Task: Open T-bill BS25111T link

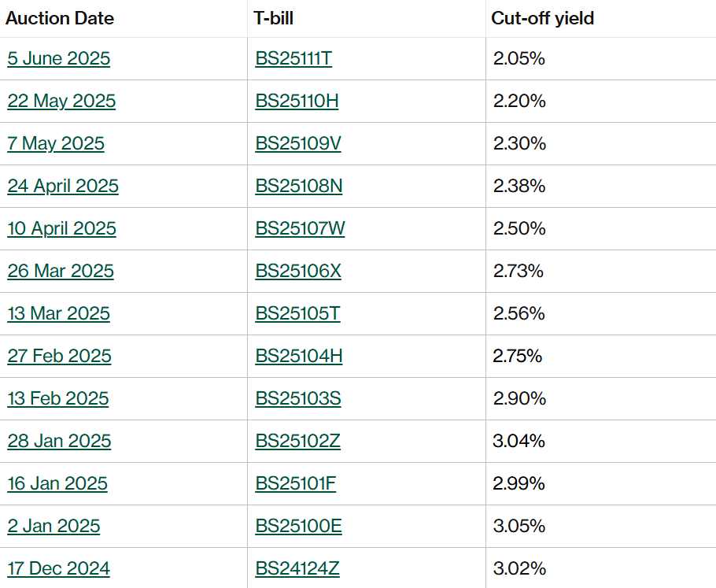Action: 293,58
